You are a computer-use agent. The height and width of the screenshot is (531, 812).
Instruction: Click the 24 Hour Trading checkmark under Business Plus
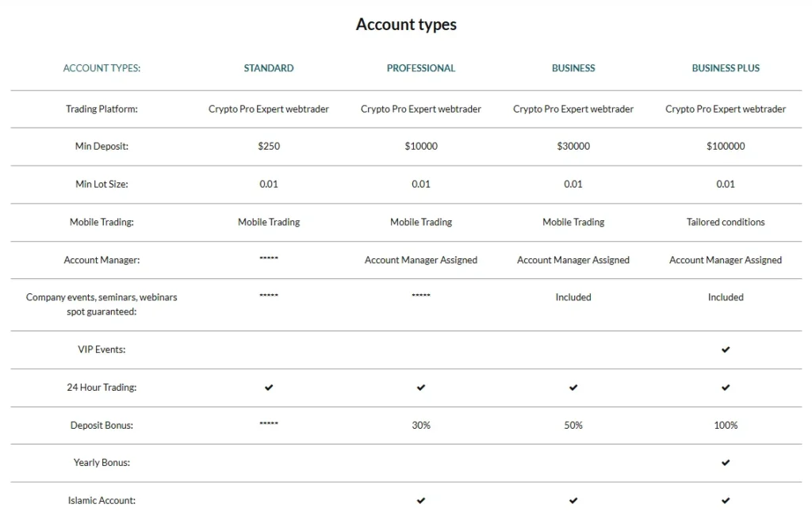click(x=726, y=388)
